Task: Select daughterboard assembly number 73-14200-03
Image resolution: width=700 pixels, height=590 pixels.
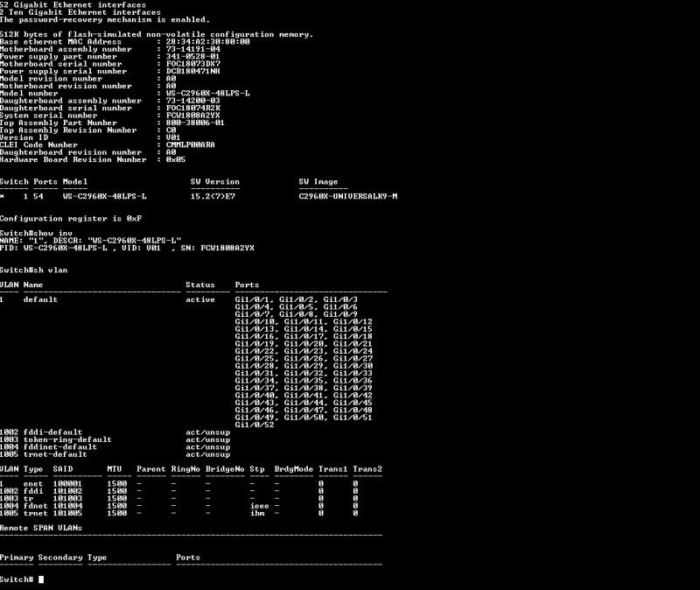Action: [192, 101]
